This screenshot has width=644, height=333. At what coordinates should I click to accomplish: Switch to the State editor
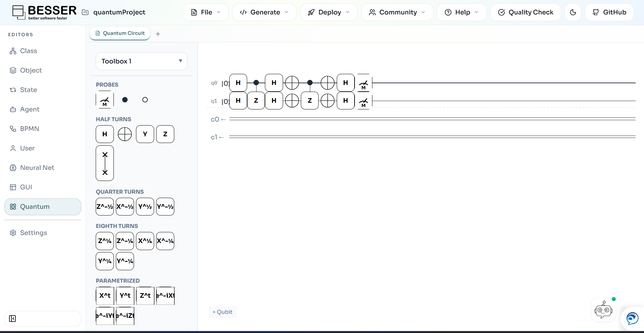point(43,90)
